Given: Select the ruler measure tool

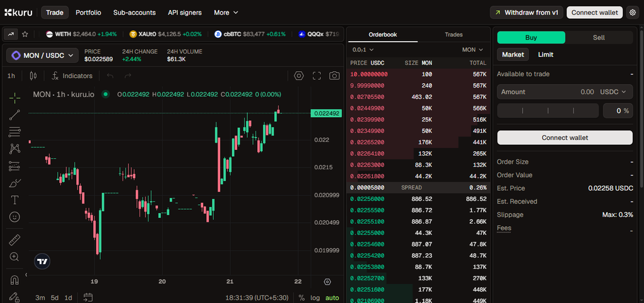Looking at the screenshot, I should (15, 239).
